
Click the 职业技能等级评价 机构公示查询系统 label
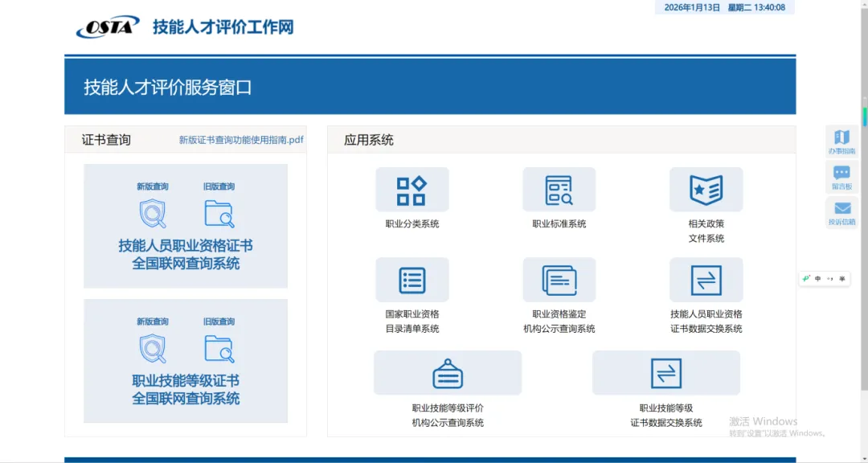[448, 416]
